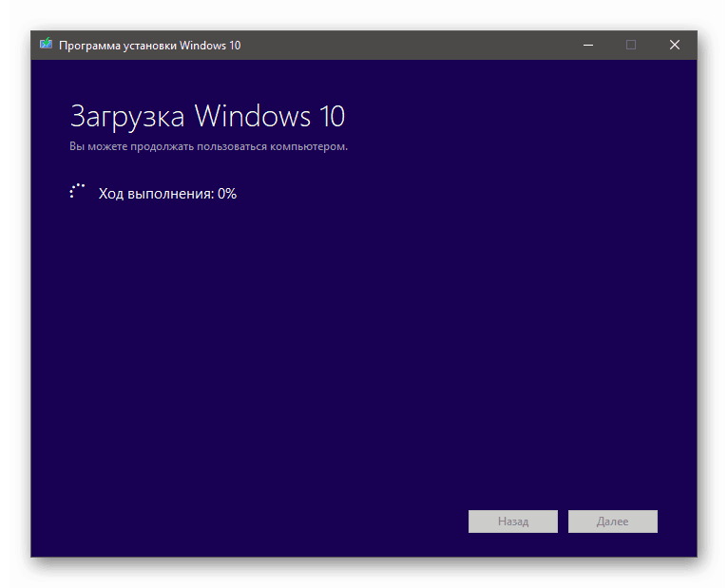Image resolution: width=728 pixels, height=588 pixels.
Task: Close the Windows 10 setup window
Action: point(675,45)
